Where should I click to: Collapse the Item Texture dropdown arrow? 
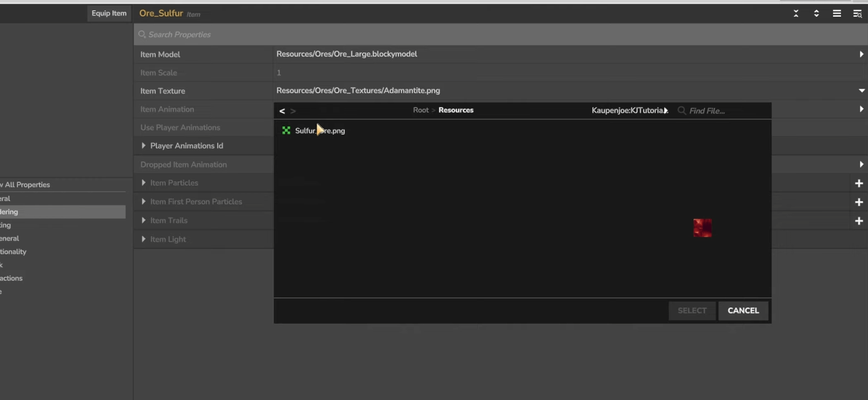click(861, 91)
